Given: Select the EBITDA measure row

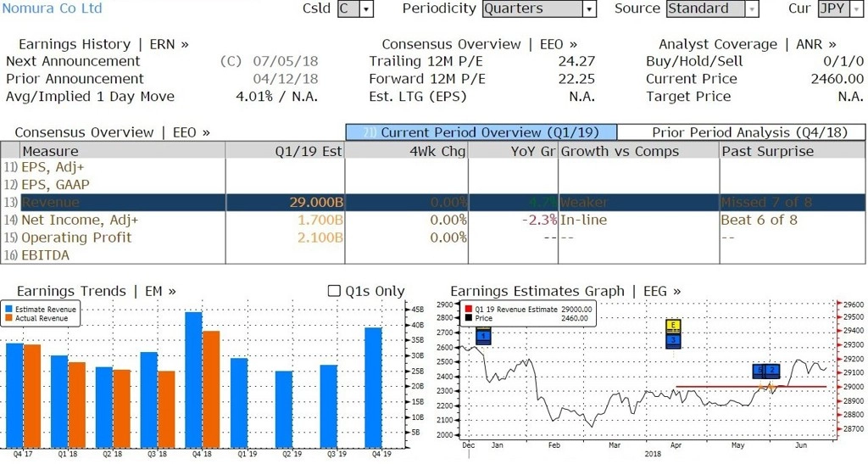Looking at the screenshot, I should point(433,255).
